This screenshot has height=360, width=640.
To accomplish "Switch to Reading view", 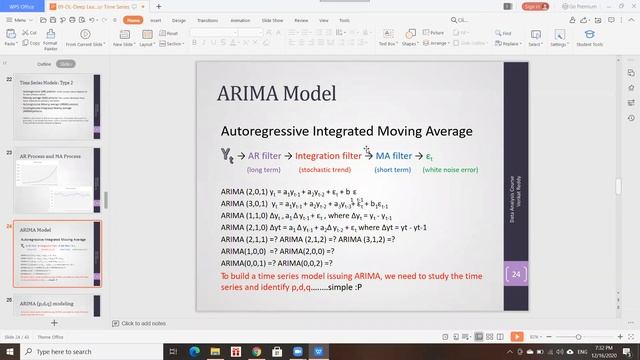I will (x=500, y=337).
